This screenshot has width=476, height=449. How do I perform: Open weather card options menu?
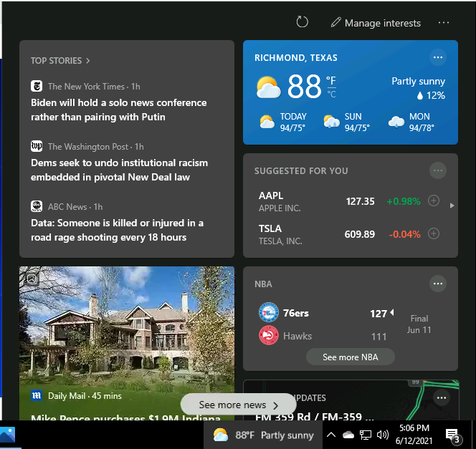pyautogui.click(x=438, y=57)
